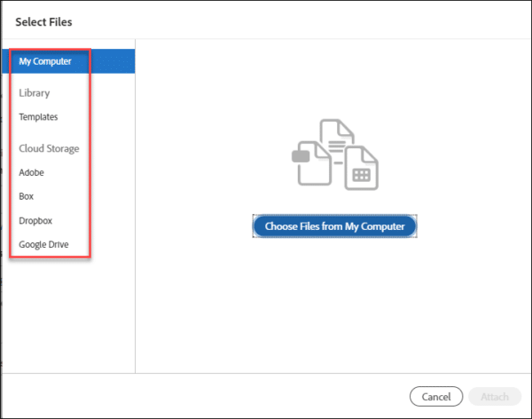Pick Dropbox as the file source
The width and height of the screenshot is (532, 419).
tap(36, 220)
